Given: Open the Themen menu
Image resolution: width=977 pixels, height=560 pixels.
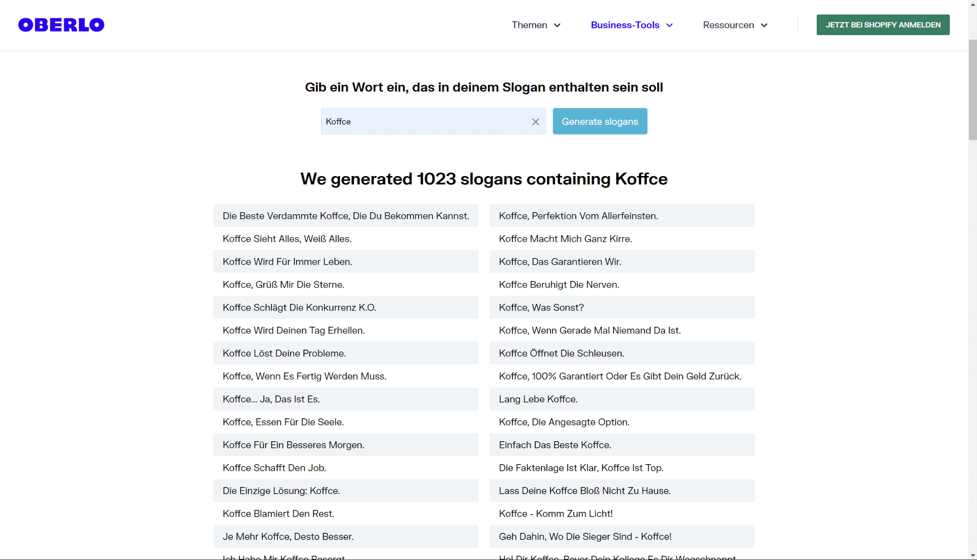Looking at the screenshot, I should click(529, 25).
